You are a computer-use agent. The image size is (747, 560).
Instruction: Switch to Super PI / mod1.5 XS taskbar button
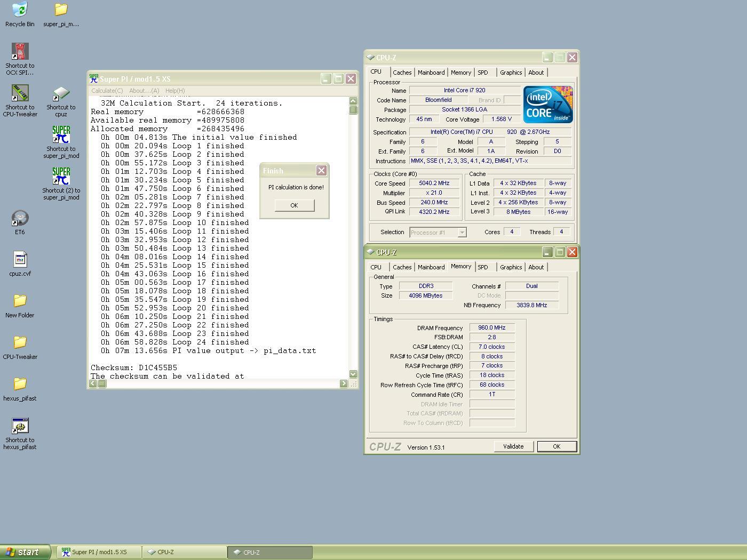click(99, 552)
